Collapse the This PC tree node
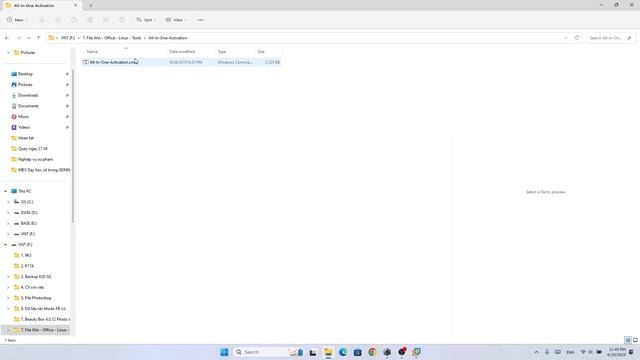 6,191
